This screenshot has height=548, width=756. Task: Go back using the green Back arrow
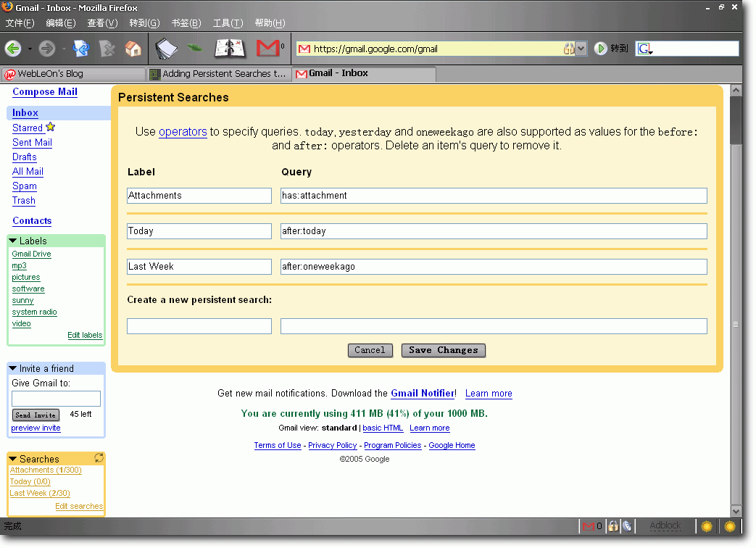(13, 48)
